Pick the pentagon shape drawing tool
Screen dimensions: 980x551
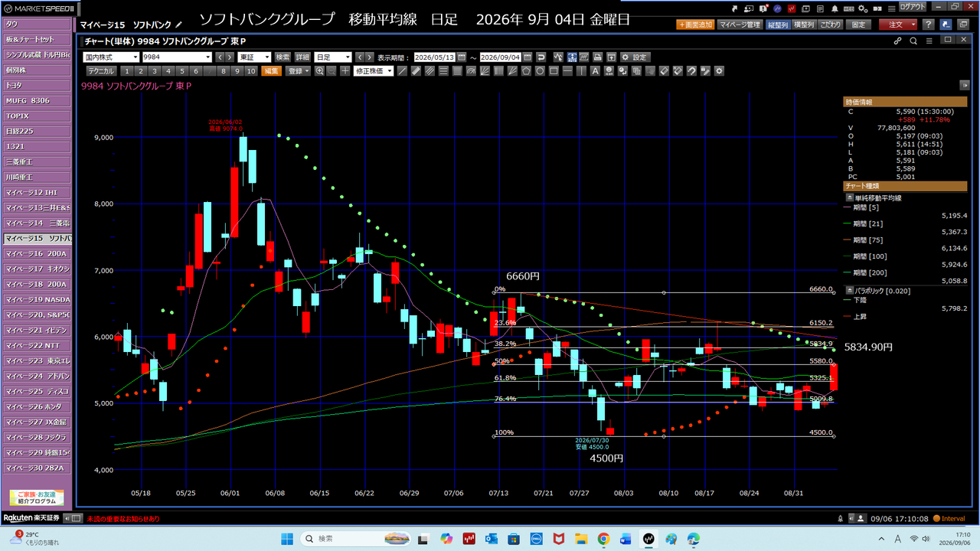click(527, 71)
